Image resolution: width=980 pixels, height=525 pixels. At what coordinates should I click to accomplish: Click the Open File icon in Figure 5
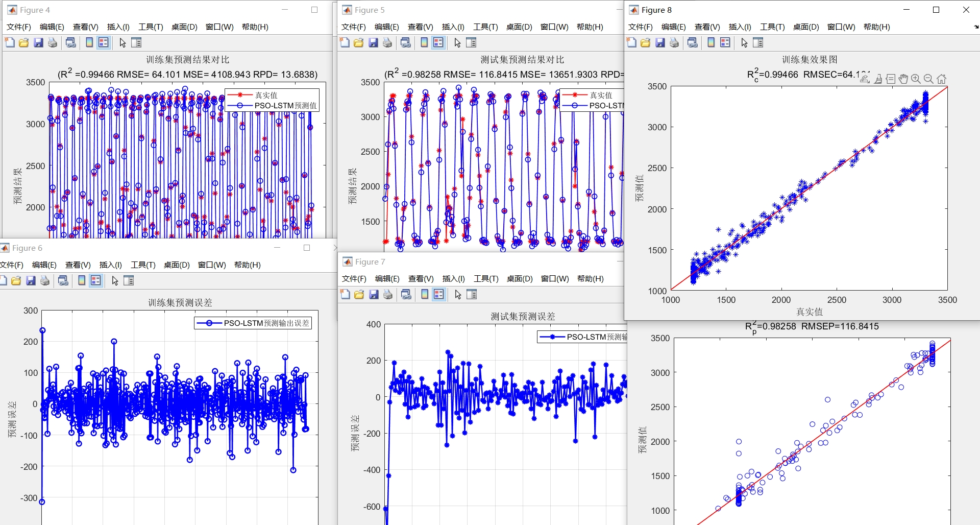[x=359, y=43]
